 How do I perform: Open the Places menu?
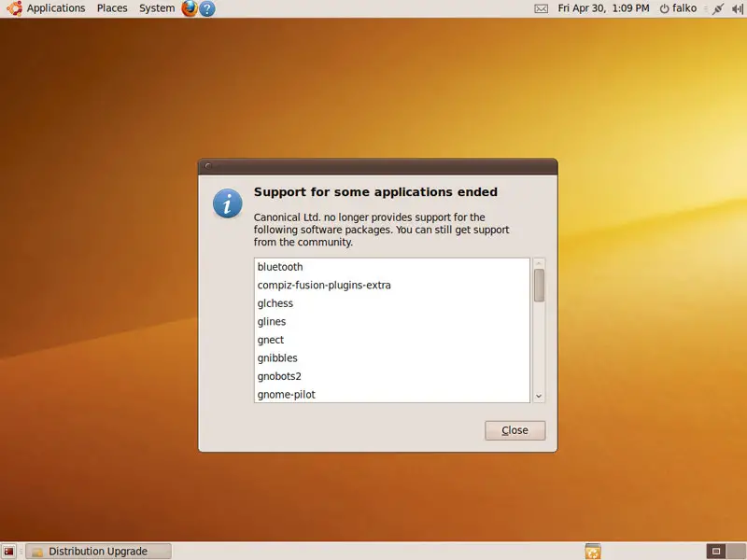[x=112, y=8]
